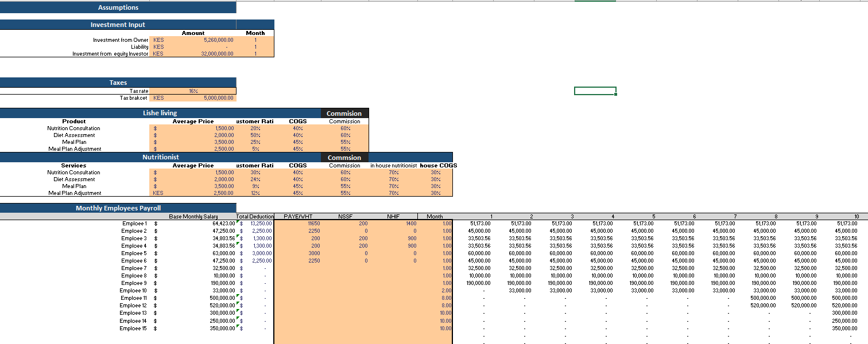Click the Lishe living Commision header cell
Image resolution: width=868 pixels, height=344 pixels.
coord(344,112)
